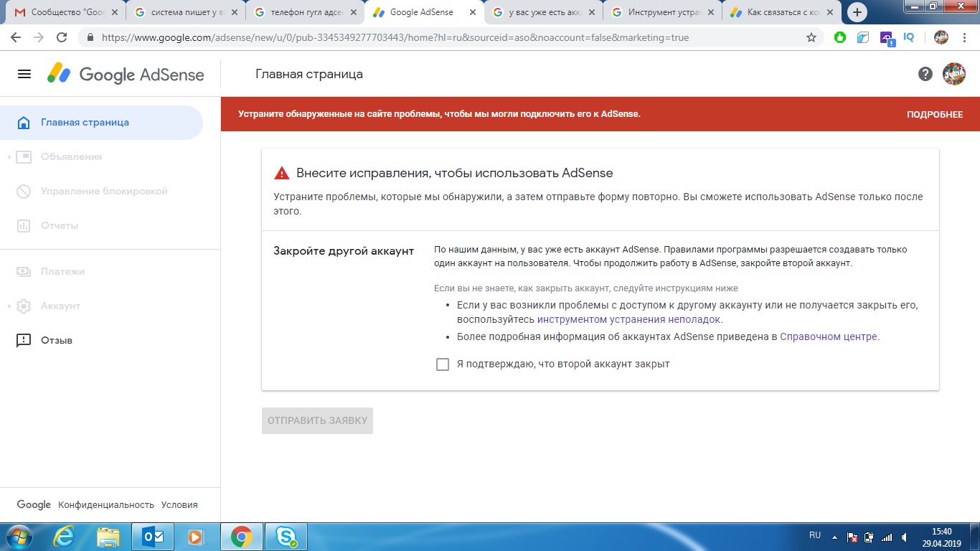Switch to the у вас уже есть аккаунт tab
Viewport: 980px width, 551px height.
542,12
